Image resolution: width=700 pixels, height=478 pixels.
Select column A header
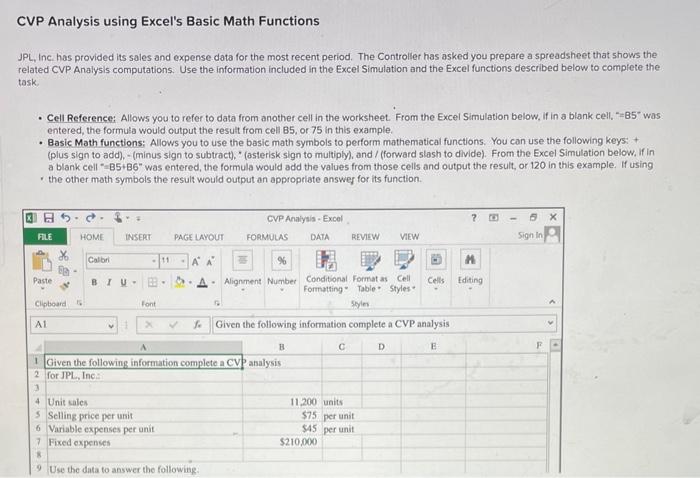(143, 347)
